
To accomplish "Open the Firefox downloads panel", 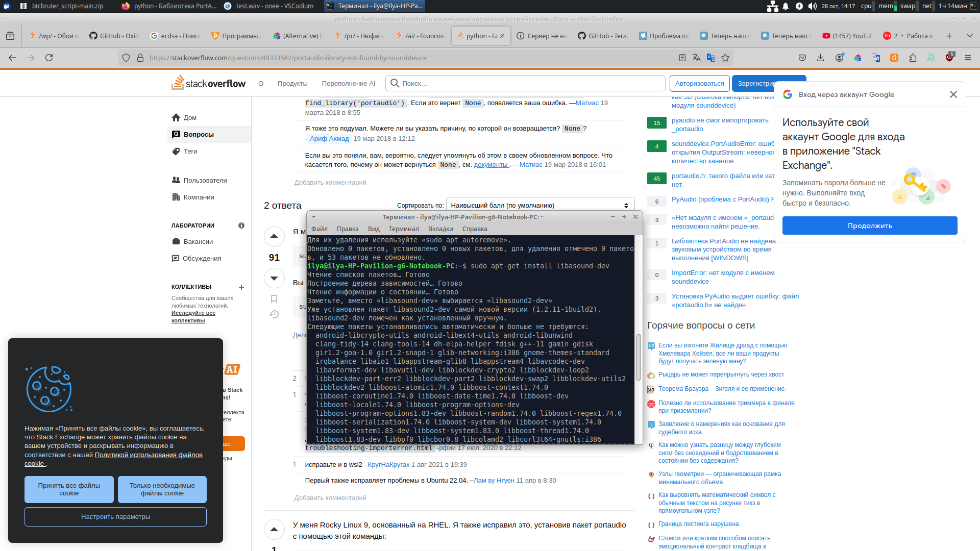I will pyautogui.click(x=821, y=58).
